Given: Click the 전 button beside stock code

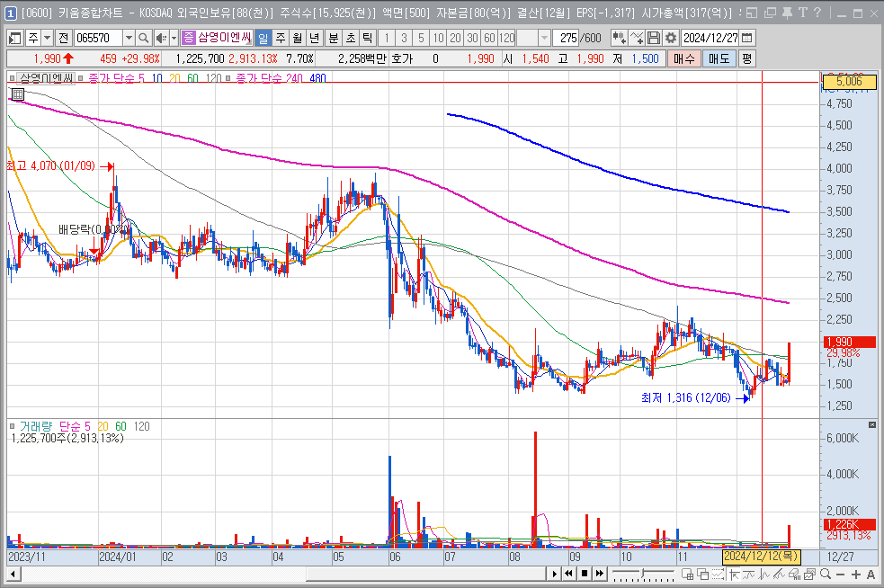Looking at the screenshot, I should coord(63,38).
